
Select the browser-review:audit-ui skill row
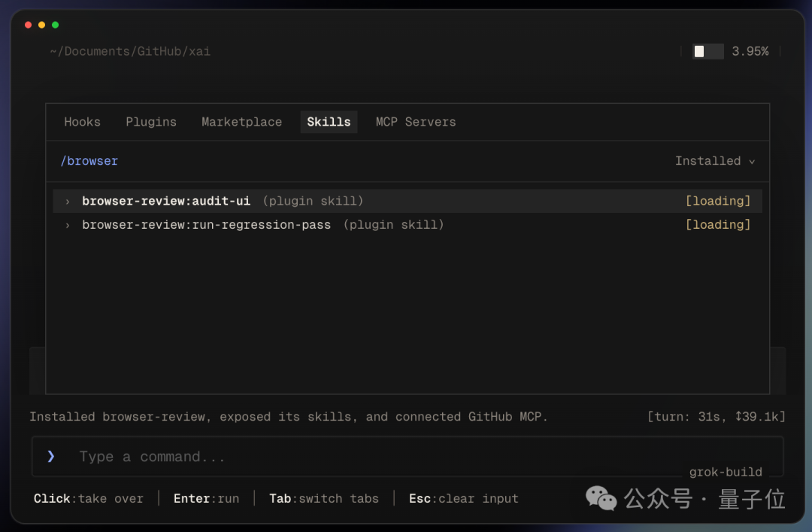click(x=407, y=201)
